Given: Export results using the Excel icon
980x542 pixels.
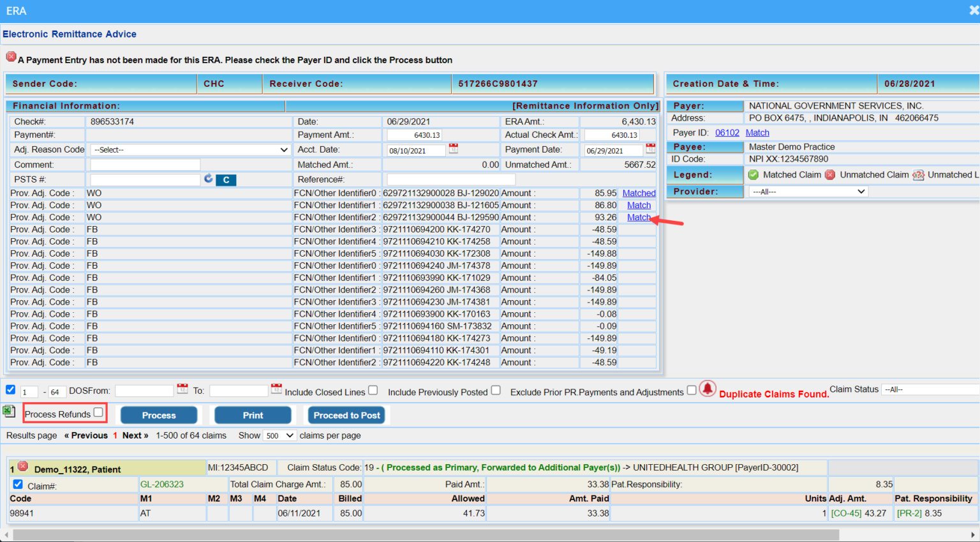Looking at the screenshot, I should click(9, 411).
